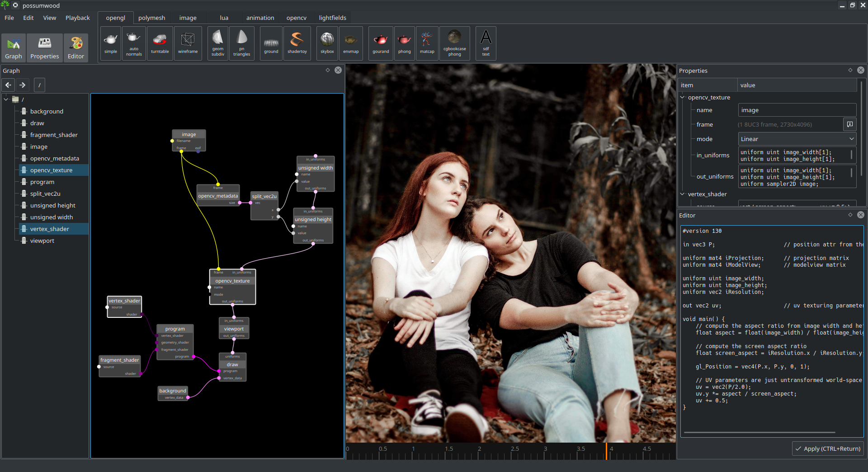Switch to the polymesh tab

(151, 18)
